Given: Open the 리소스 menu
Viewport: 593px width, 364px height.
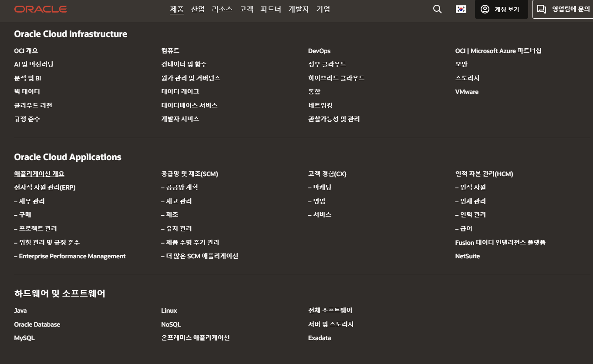Looking at the screenshot, I should 222,9.
